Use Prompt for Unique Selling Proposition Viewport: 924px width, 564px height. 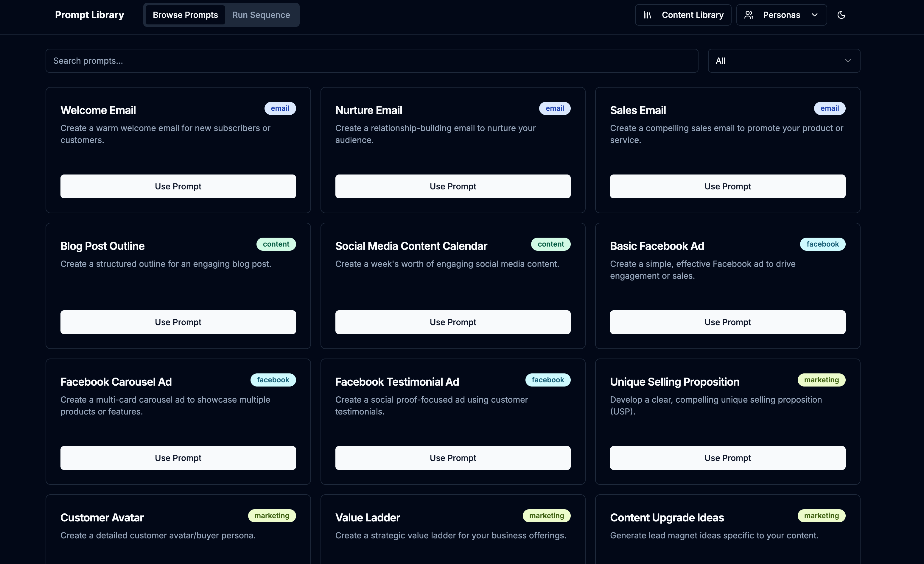727,458
